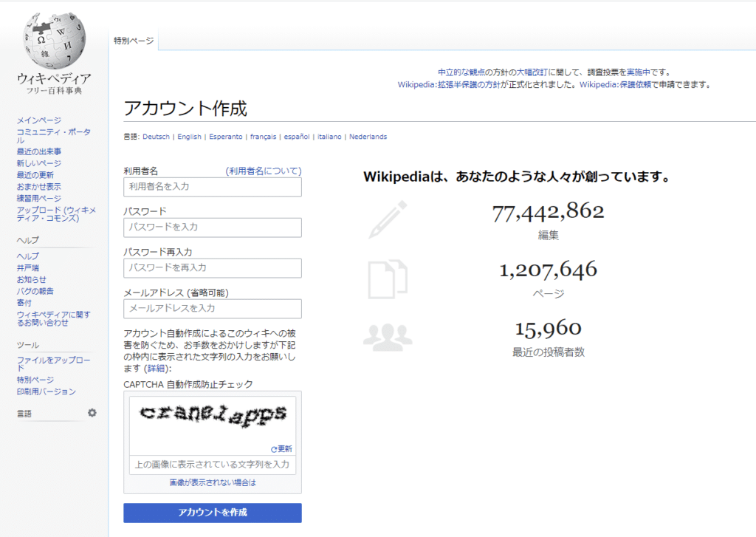Viewport: 756px width, 537px height.
Task: Open 寄付 link
Action: pyautogui.click(x=24, y=303)
